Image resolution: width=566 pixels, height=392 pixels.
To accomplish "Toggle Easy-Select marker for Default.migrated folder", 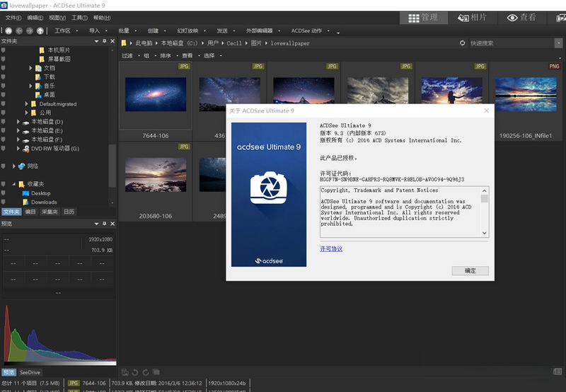I will click(x=4, y=103).
